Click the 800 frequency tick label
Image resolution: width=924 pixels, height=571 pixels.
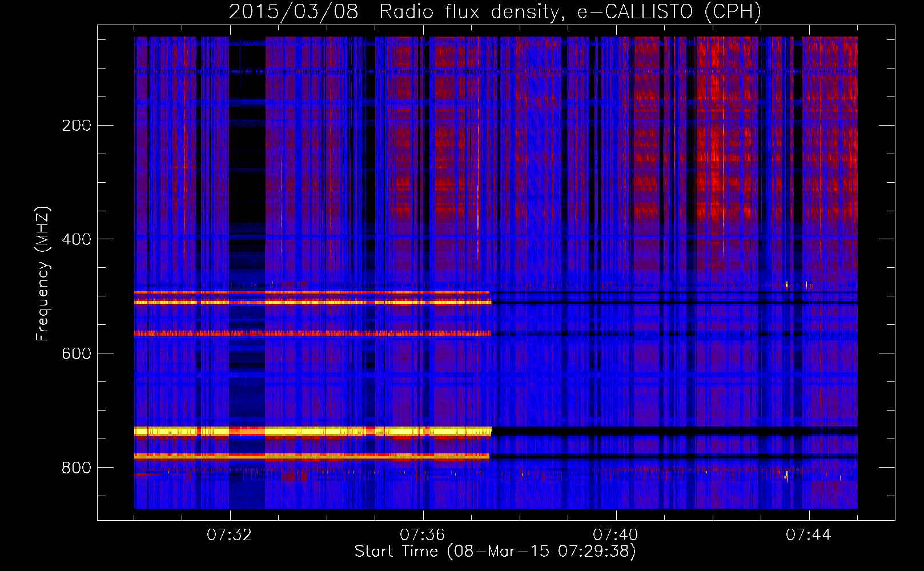77,468
